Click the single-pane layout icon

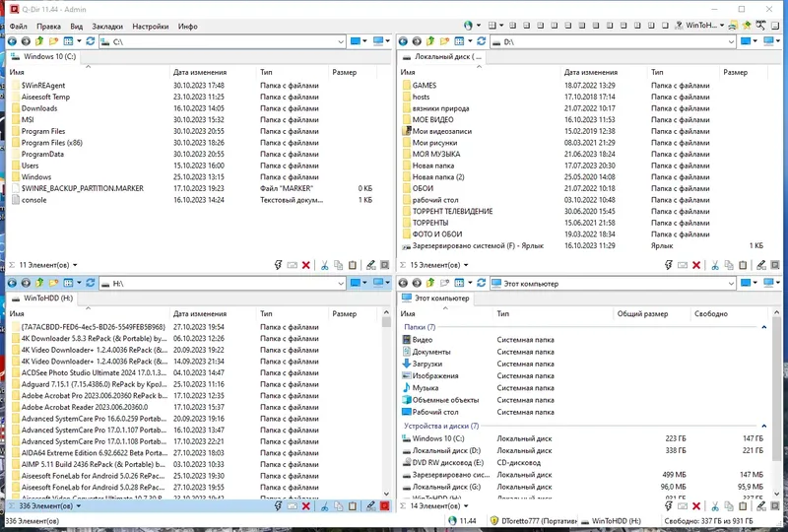coord(665,26)
